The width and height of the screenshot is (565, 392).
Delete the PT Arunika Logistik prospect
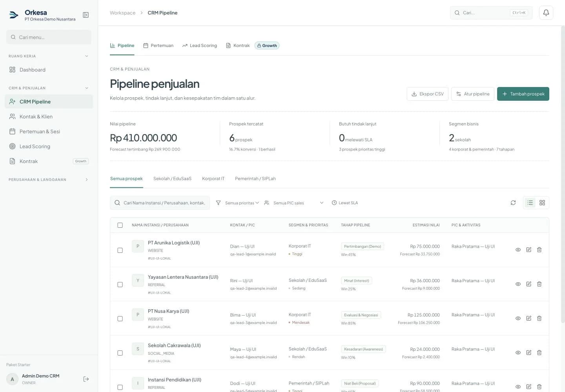[x=539, y=250]
